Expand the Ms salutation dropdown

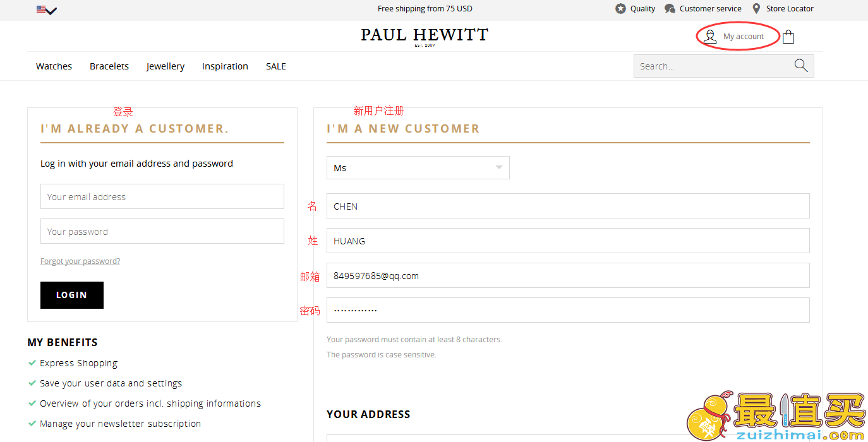(418, 168)
